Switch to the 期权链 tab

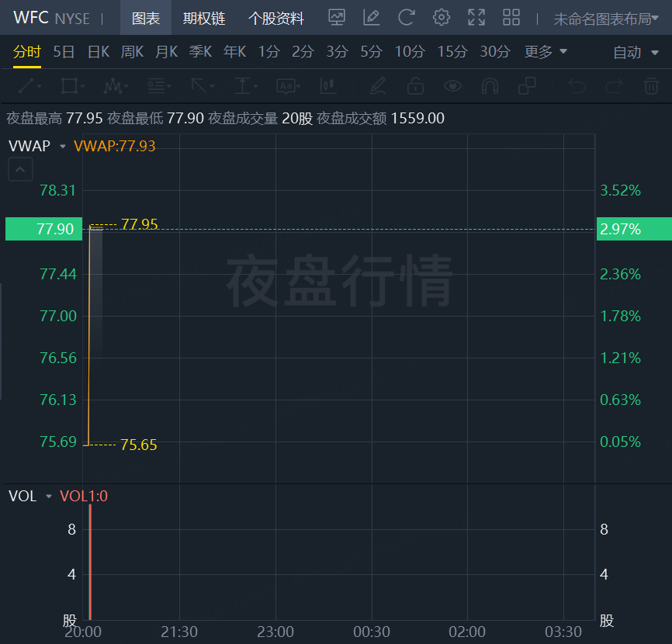[204, 19]
